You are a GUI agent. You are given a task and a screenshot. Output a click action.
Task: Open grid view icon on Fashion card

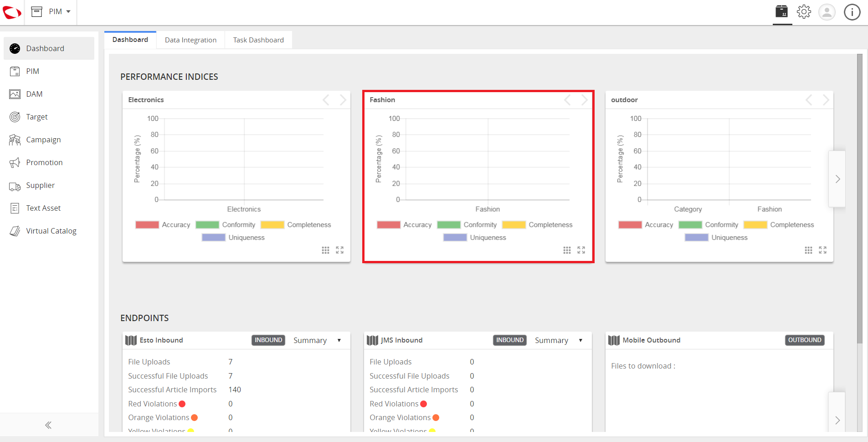pos(567,250)
